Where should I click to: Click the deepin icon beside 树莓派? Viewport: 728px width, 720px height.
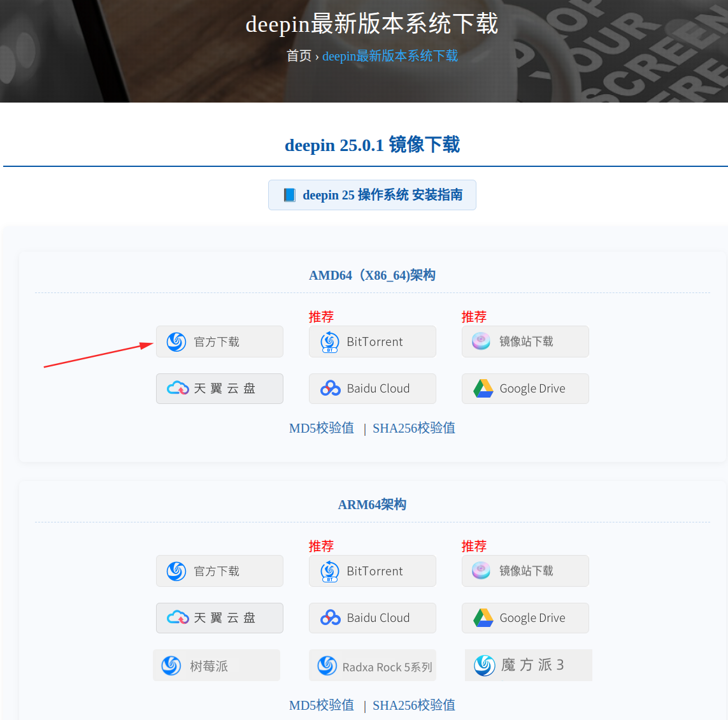171,666
